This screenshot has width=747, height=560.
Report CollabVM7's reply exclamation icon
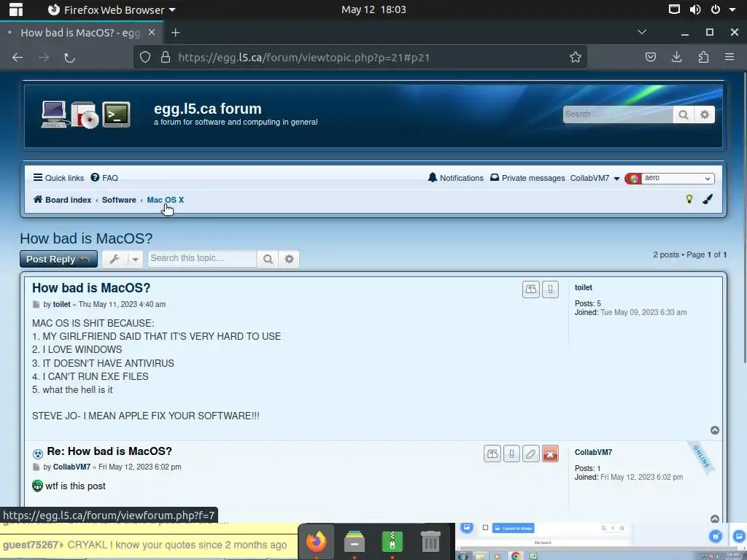point(511,454)
